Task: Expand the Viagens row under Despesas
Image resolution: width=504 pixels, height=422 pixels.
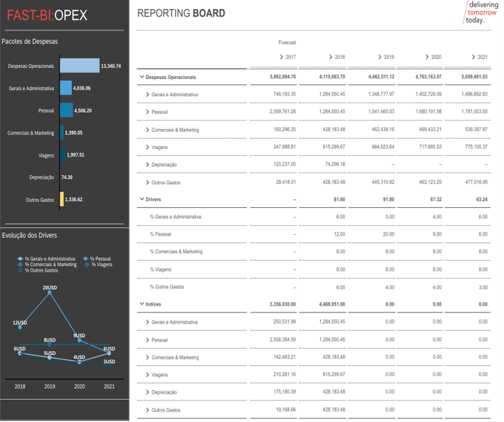Action: tap(148, 148)
